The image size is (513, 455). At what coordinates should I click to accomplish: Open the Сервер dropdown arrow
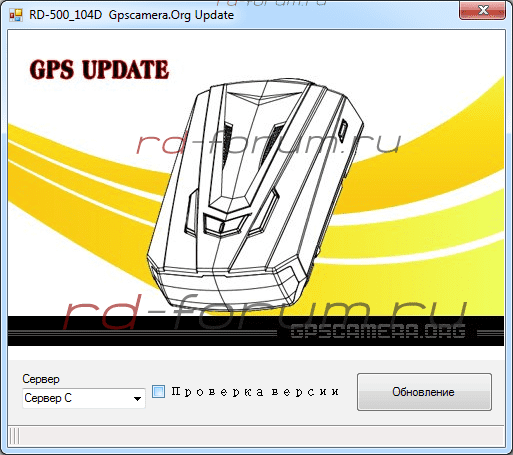(137, 398)
